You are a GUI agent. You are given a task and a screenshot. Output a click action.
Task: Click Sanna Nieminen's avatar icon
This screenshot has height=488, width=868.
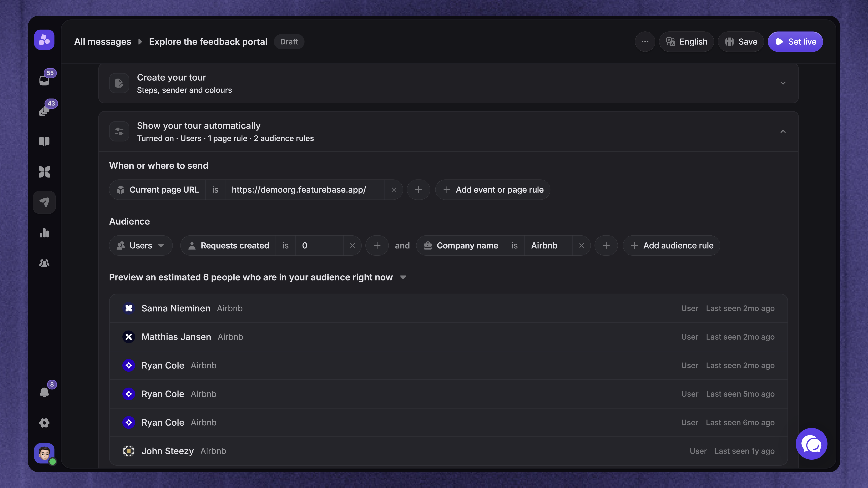tap(129, 308)
